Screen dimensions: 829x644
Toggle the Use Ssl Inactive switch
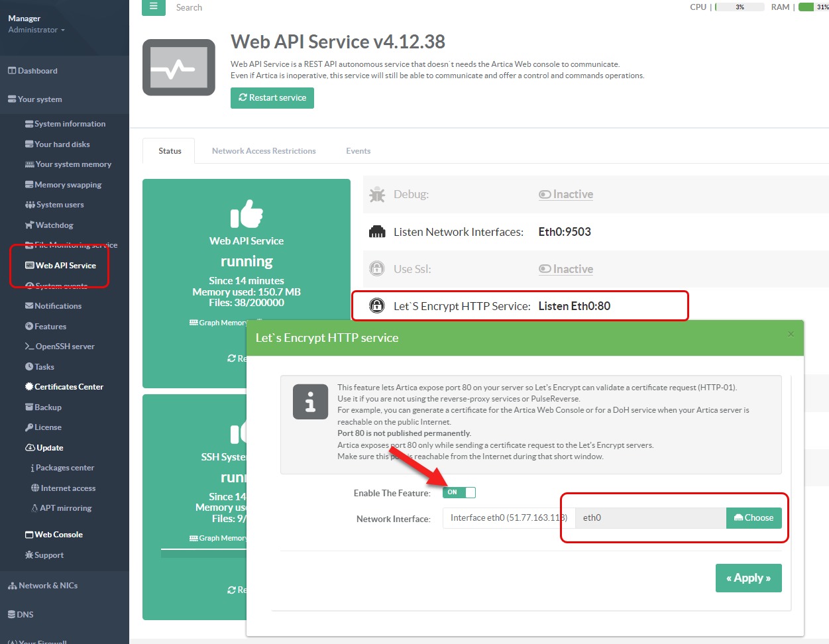(x=566, y=269)
